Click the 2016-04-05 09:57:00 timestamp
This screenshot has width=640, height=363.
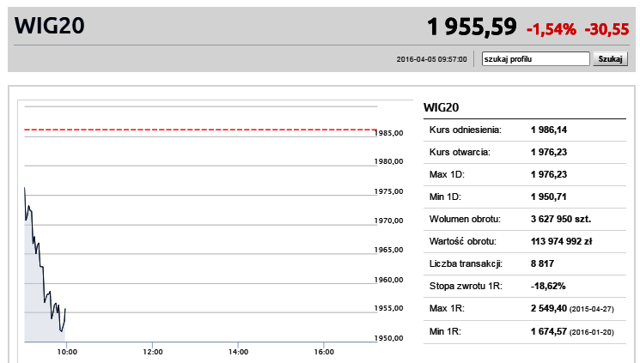(x=431, y=59)
